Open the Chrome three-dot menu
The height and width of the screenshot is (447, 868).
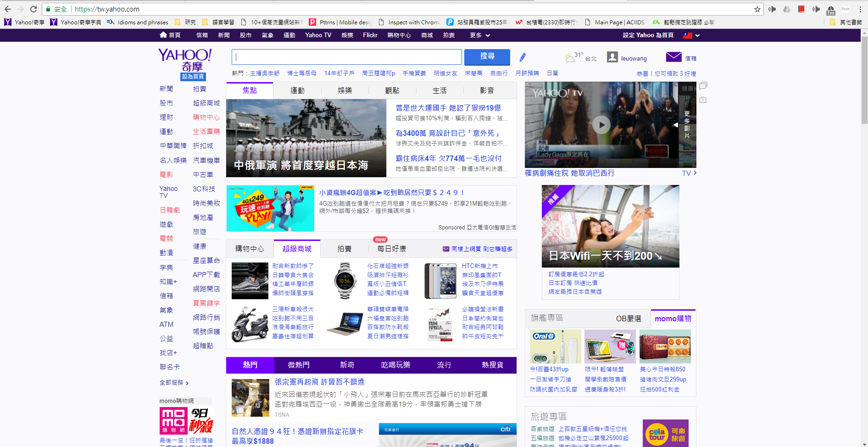point(860,9)
